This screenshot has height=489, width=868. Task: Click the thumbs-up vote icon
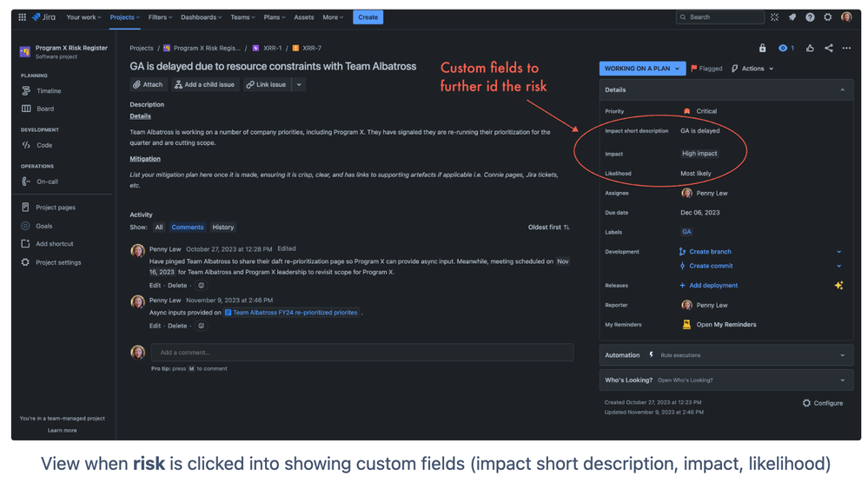810,48
